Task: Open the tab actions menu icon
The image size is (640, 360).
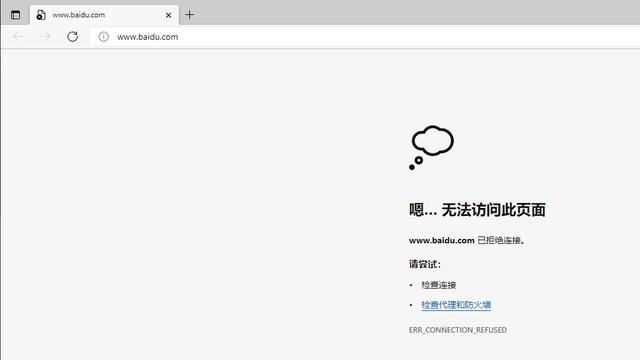Action: (16, 15)
